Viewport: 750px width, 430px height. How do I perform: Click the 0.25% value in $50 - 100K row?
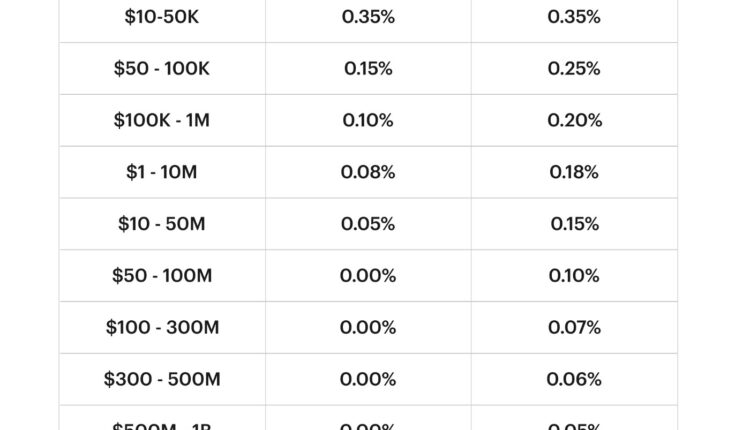(x=574, y=69)
